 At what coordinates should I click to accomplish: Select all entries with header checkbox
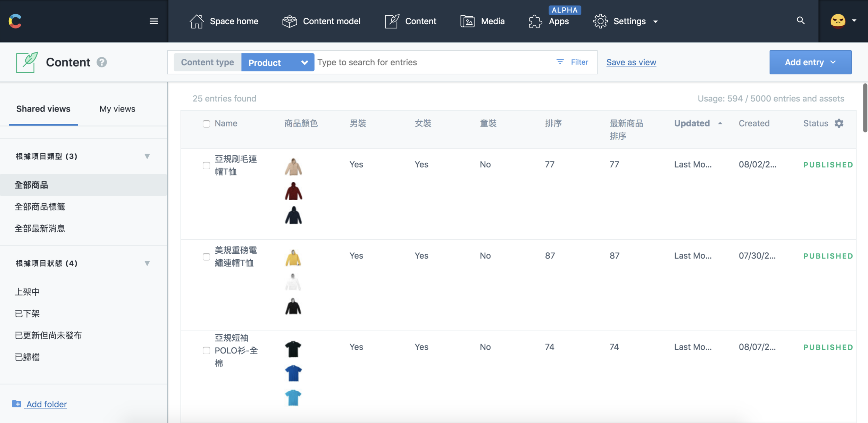click(206, 124)
